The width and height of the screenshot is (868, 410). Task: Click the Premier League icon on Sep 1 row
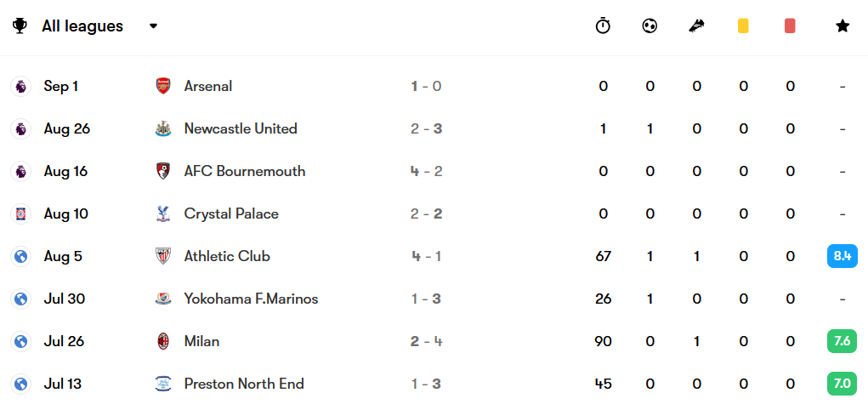20,87
